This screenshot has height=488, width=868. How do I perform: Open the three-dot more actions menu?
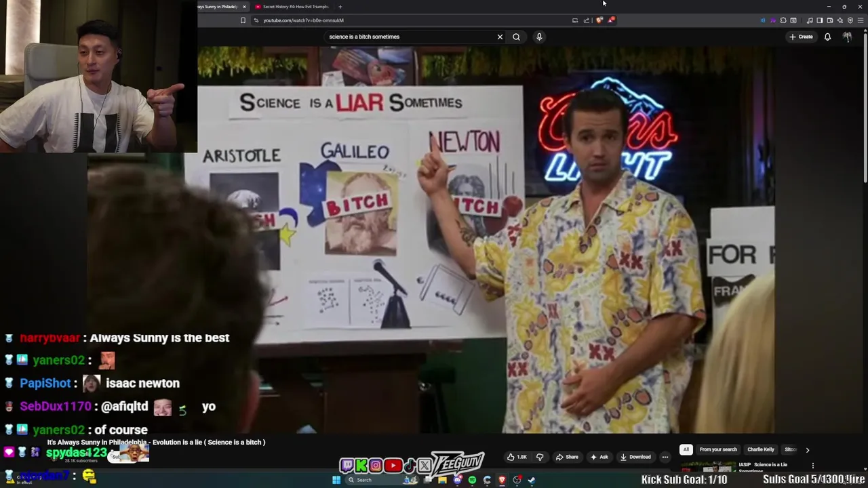[x=665, y=457]
